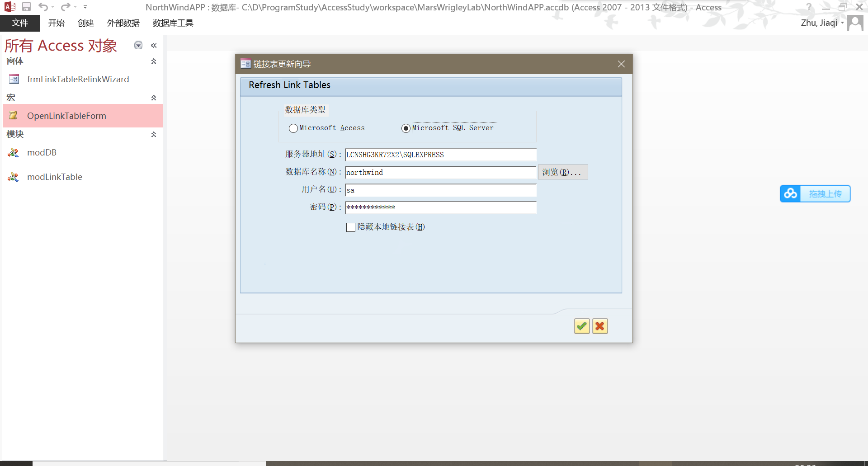Open the Redo history dropdown arrow
Image resolution: width=868 pixels, height=466 pixels.
click(75, 7)
